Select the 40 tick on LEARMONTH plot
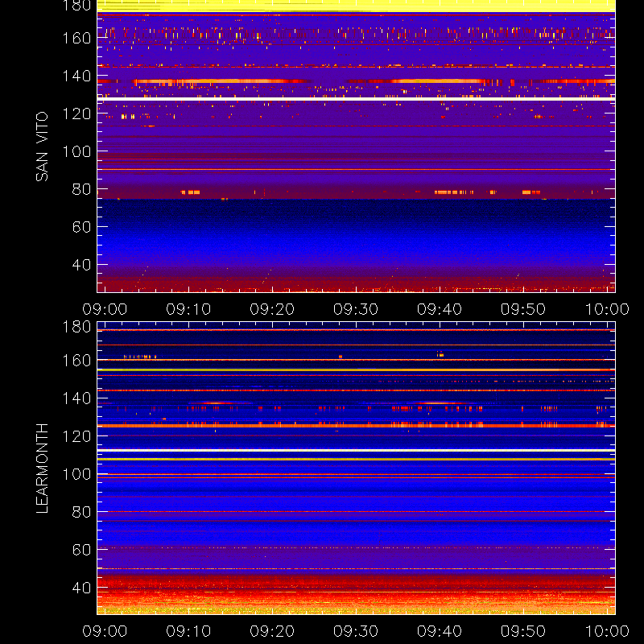The width and height of the screenshot is (644, 644). click(81, 588)
